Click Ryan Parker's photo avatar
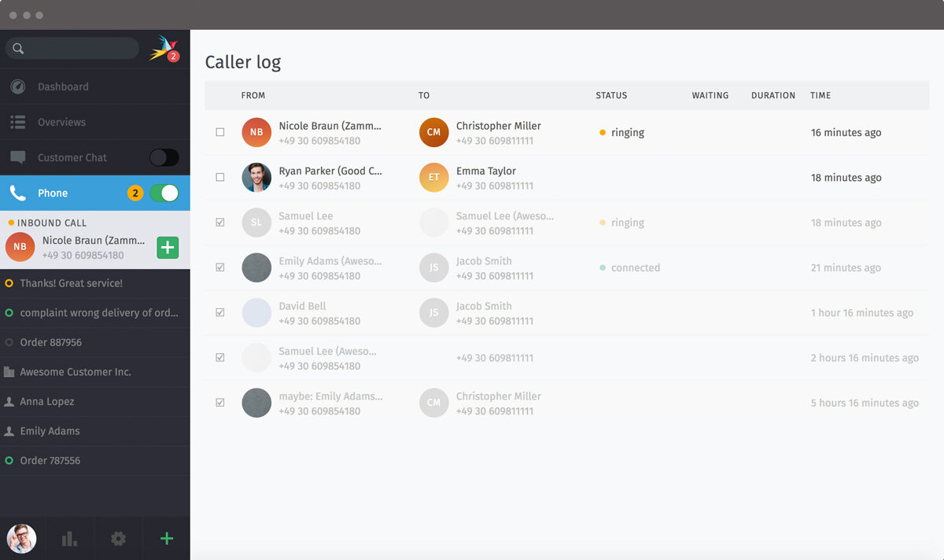 [x=256, y=178]
